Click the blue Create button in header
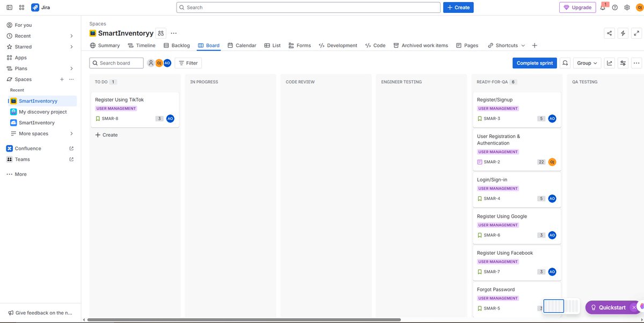 coord(458,8)
